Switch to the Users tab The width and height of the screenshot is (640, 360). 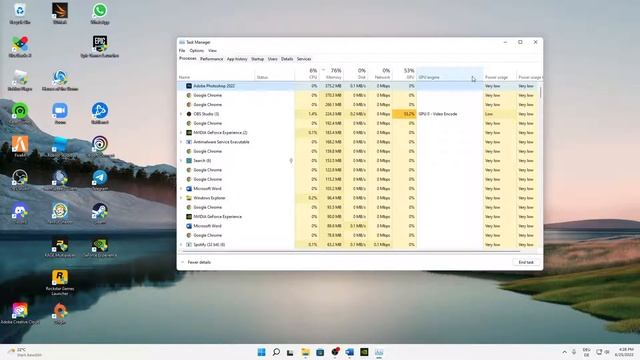(x=273, y=59)
